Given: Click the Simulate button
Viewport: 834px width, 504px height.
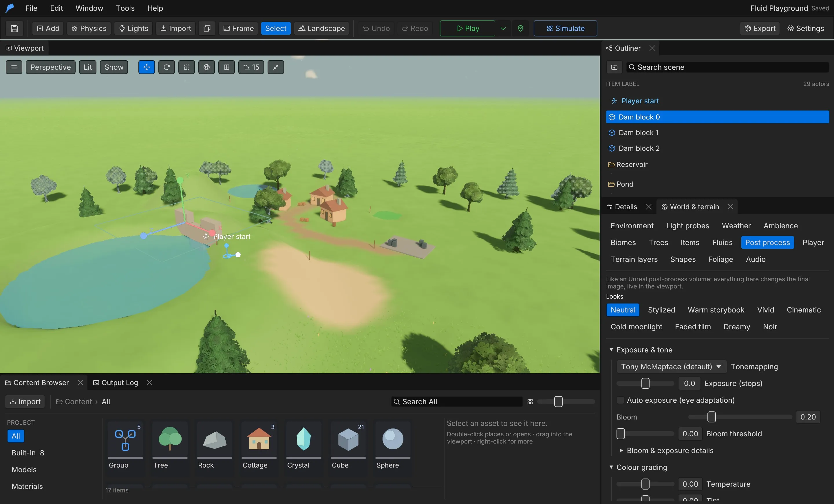Looking at the screenshot, I should click(x=565, y=28).
